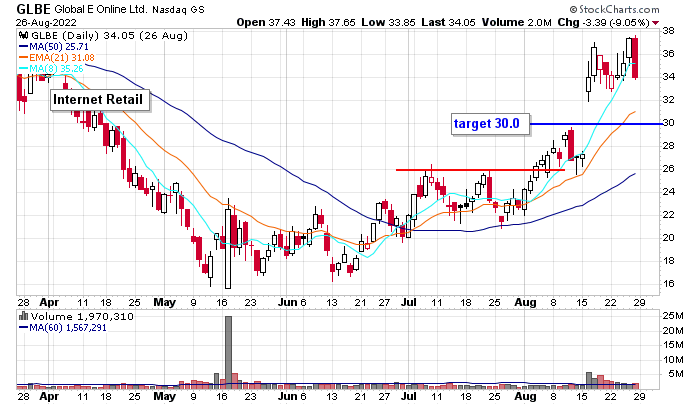Click the GLBE (Daily) 34.05 (26 Aug) legend
Viewport: 700px width, 405px height.
pyautogui.click(x=109, y=36)
